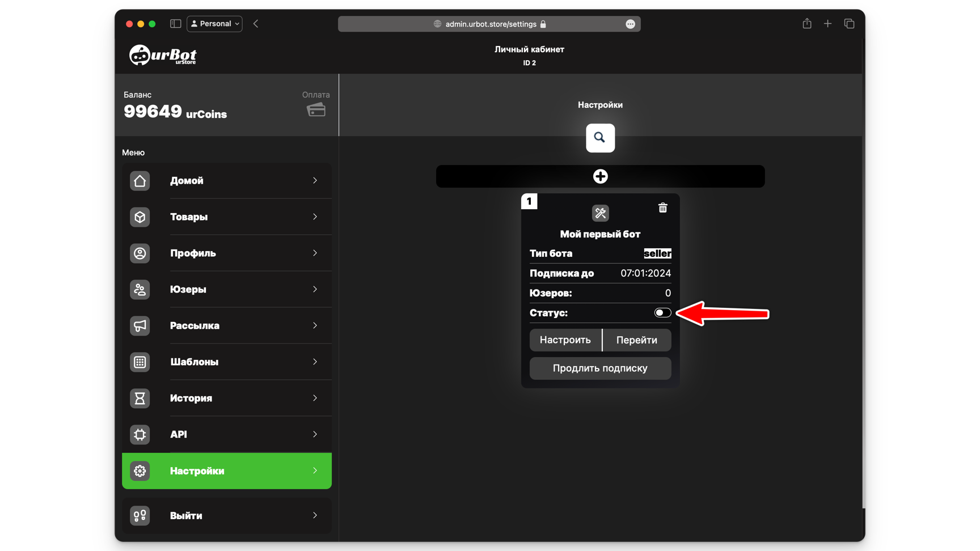Viewport: 980px width, 551px height.
Task: Click the urBot logo
Action: [x=163, y=56]
